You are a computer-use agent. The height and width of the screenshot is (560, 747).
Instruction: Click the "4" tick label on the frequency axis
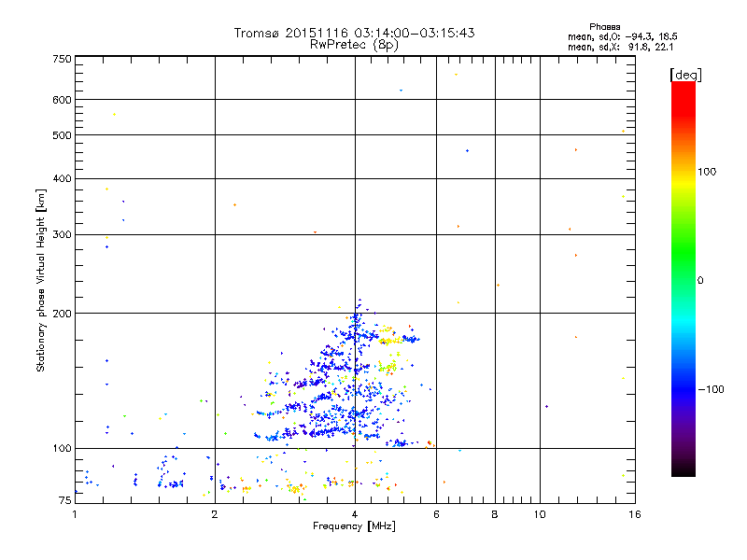[355, 514]
